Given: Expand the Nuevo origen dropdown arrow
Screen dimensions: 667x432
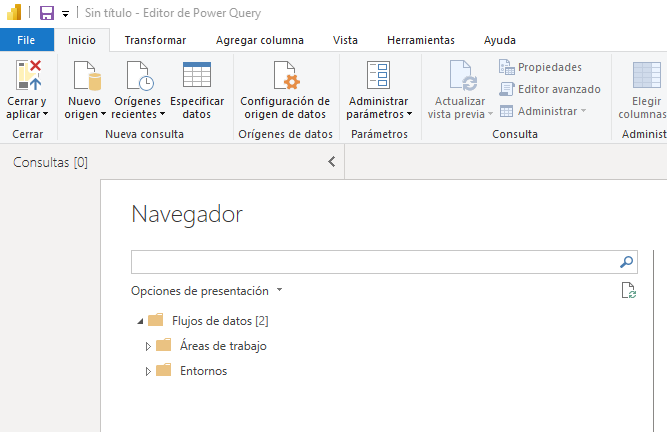Looking at the screenshot, I should (103, 114).
